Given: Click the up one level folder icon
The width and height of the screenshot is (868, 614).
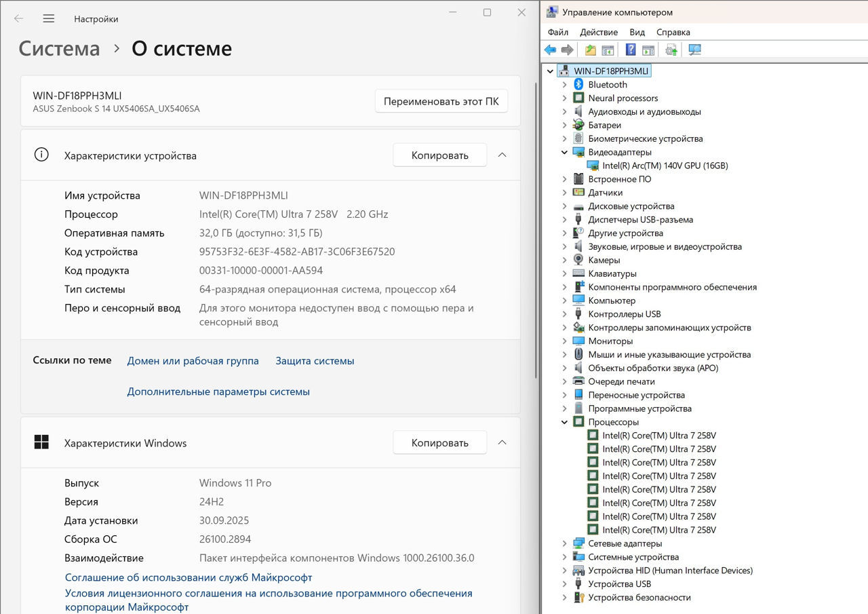Looking at the screenshot, I should click(x=591, y=50).
